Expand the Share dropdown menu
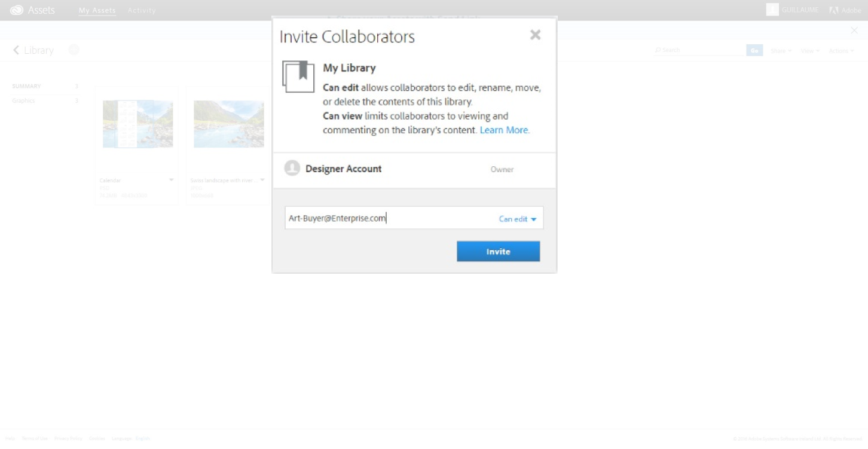 click(781, 51)
